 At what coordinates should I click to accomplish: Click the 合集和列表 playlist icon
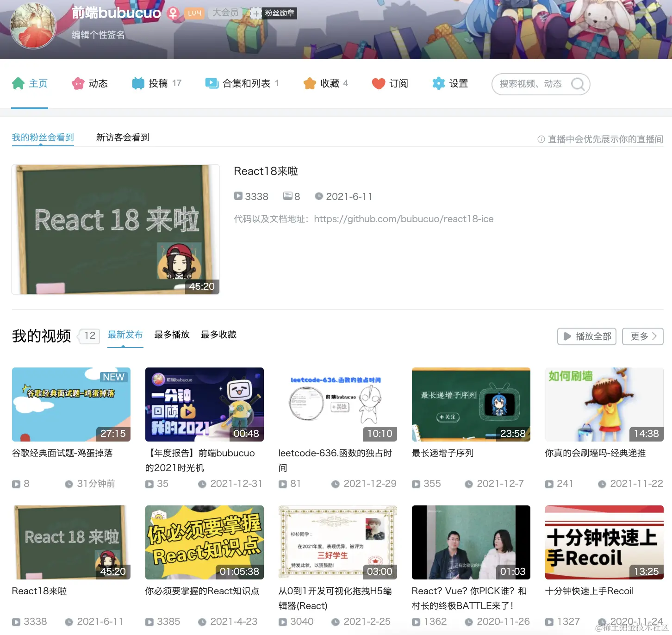[x=212, y=83]
